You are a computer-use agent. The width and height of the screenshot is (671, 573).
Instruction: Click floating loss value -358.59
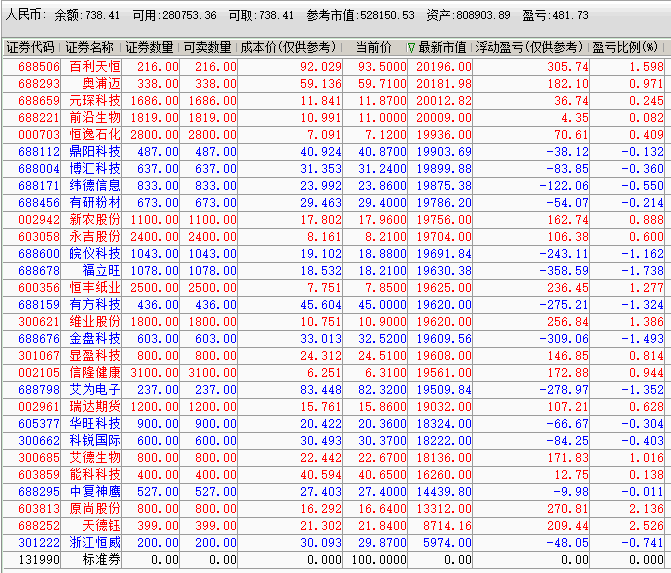pyautogui.click(x=564, y=270)
